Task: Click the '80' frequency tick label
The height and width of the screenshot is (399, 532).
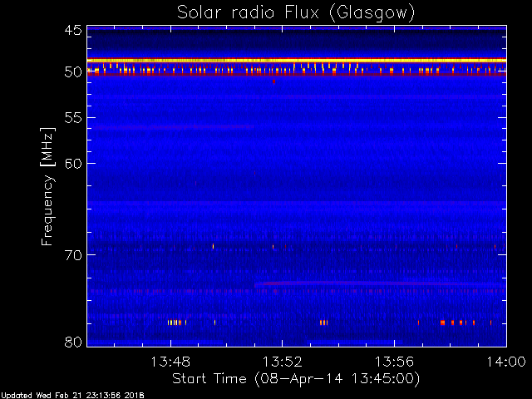Action: (73, 342)
